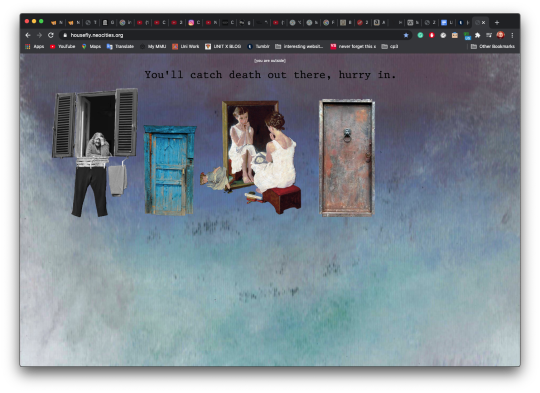Open the Chrome profile avatar
This screenshot has height=393, width=540.
tap(500, 35)
